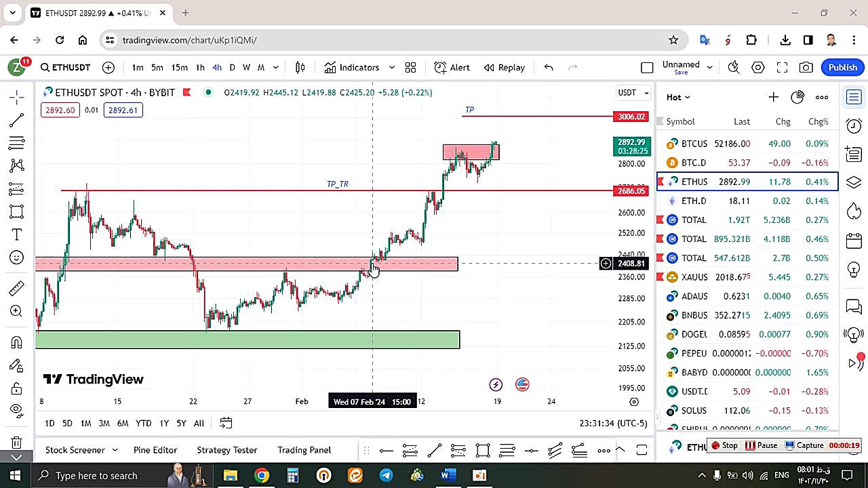Screen dimensions: 868x488
Task: Open the Pine Editor tab
Action: pyautogui.click(x=155, y=450)
